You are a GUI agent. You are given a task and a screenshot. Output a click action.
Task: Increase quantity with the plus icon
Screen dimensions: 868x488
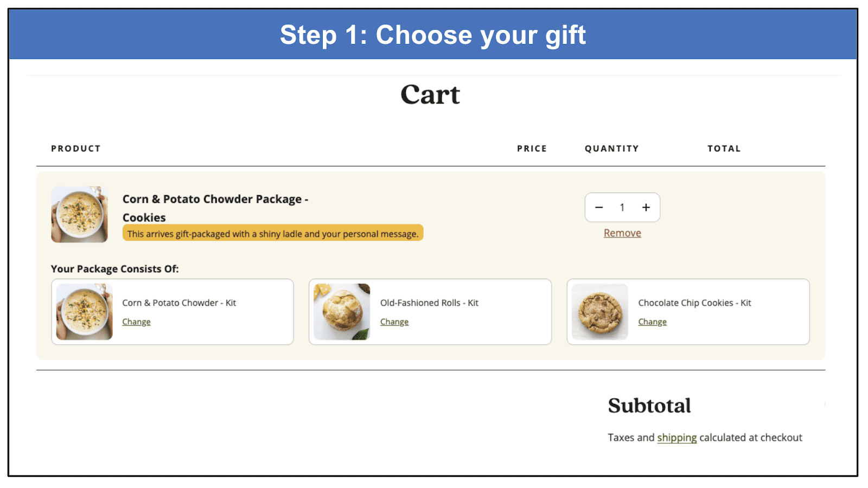click(x=646, y=208)
